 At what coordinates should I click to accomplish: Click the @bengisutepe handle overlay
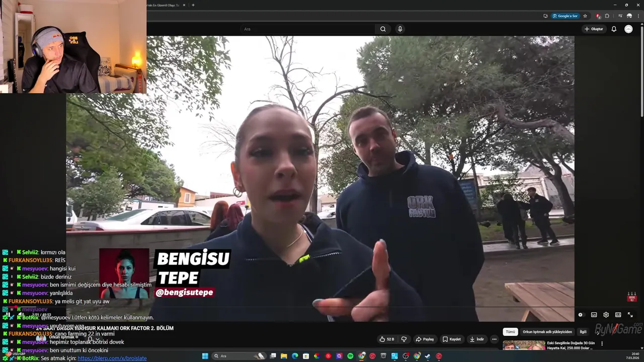tap(185, 292)
